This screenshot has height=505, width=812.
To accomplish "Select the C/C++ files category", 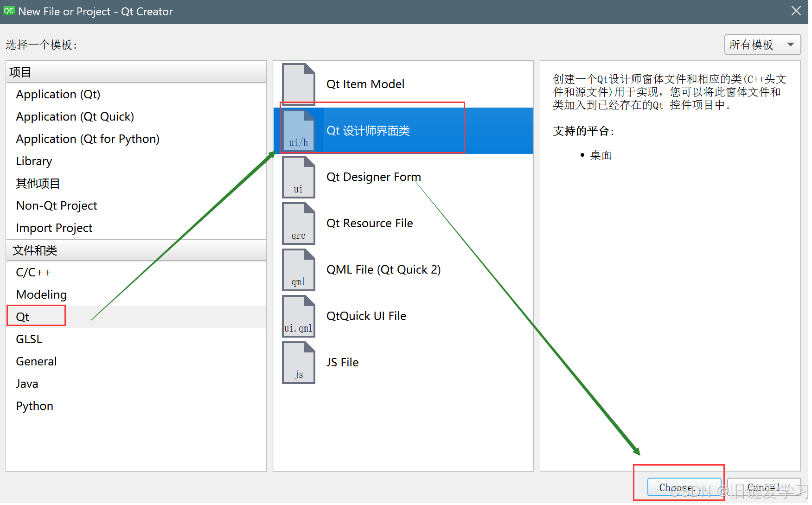I will pyautogui.click(x=136, y=272).
